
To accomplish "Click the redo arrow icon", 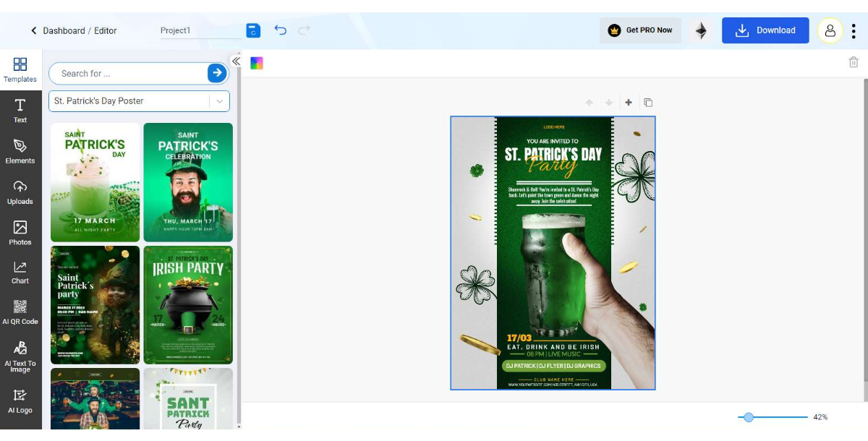I will (x=305, y=30).
